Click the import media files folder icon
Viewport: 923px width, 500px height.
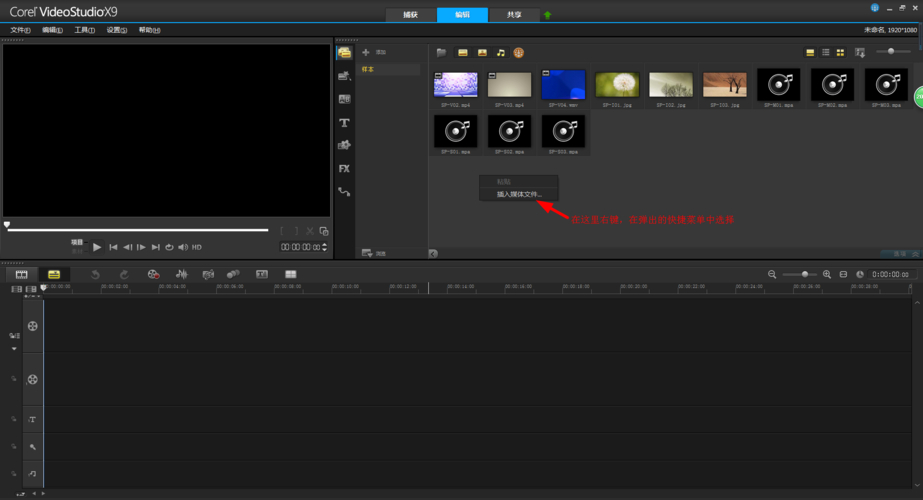[441, 52]
